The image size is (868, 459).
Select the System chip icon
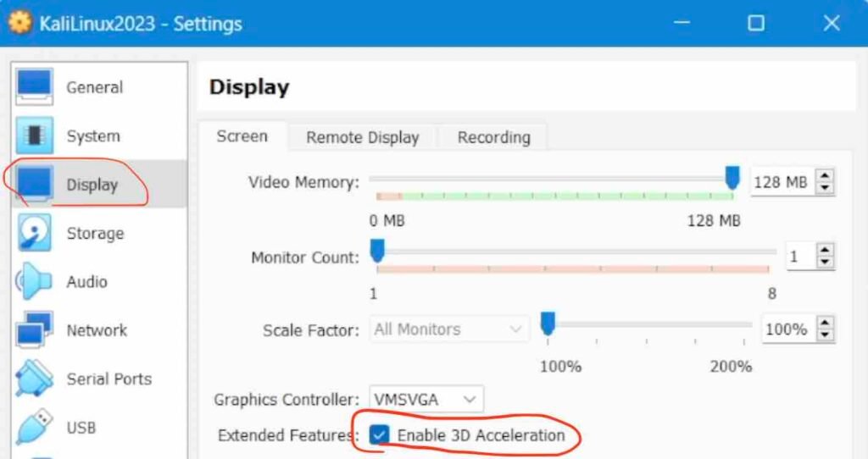[x=35, y=136]
